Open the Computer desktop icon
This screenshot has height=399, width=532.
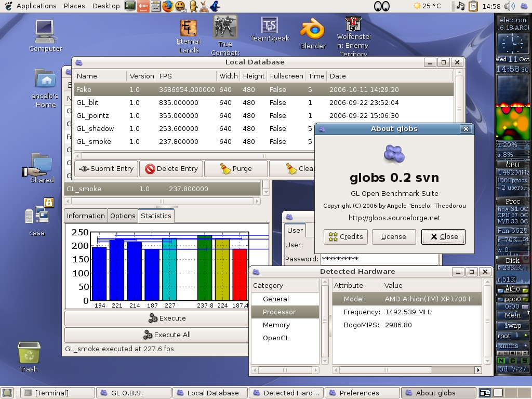(x=45, y=36)
